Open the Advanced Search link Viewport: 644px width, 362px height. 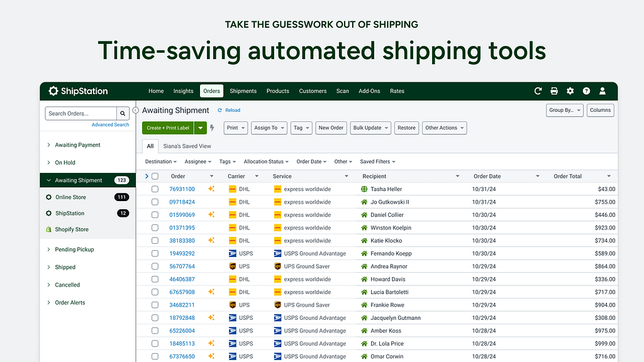[110, 125]
